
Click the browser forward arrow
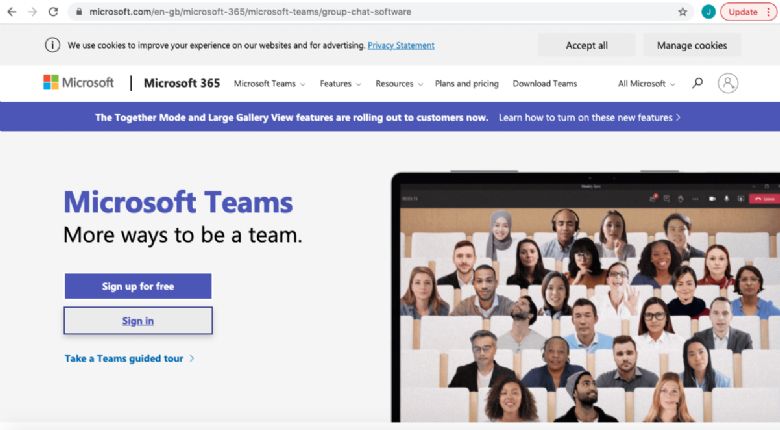32,12
